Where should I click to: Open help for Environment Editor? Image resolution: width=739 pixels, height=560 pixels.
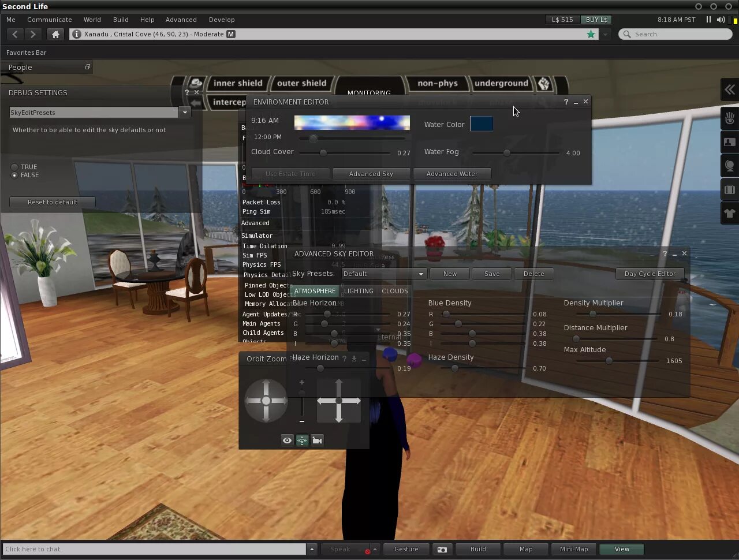pyautogui.click(x=566, y=102)
